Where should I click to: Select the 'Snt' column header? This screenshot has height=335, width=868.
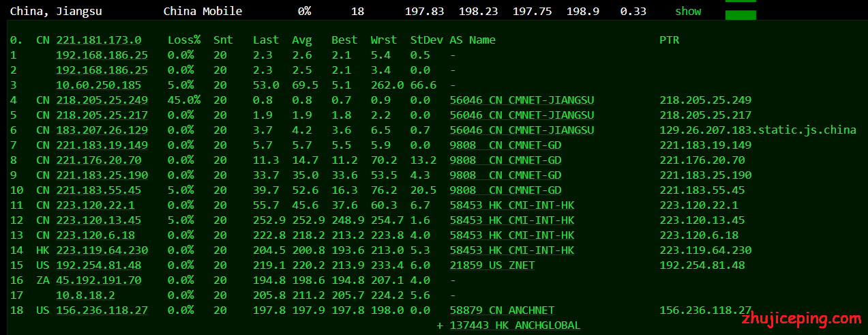(x=223, y=40)
